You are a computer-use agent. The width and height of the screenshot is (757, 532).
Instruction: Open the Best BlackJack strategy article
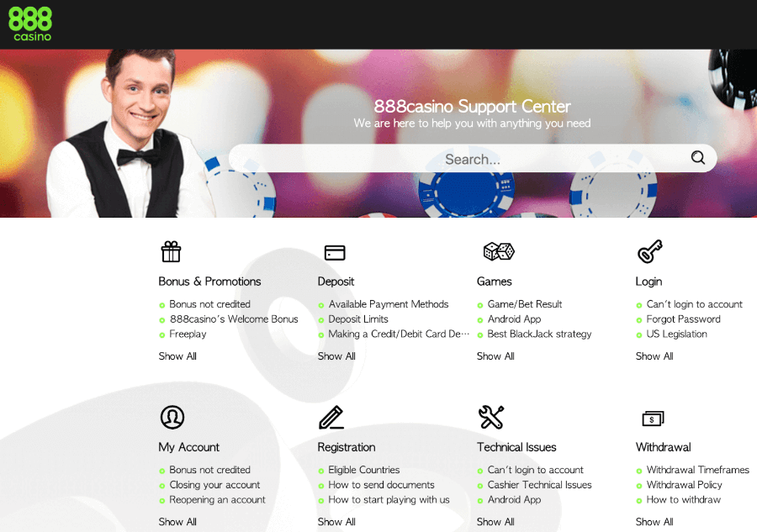pos(539,334)
